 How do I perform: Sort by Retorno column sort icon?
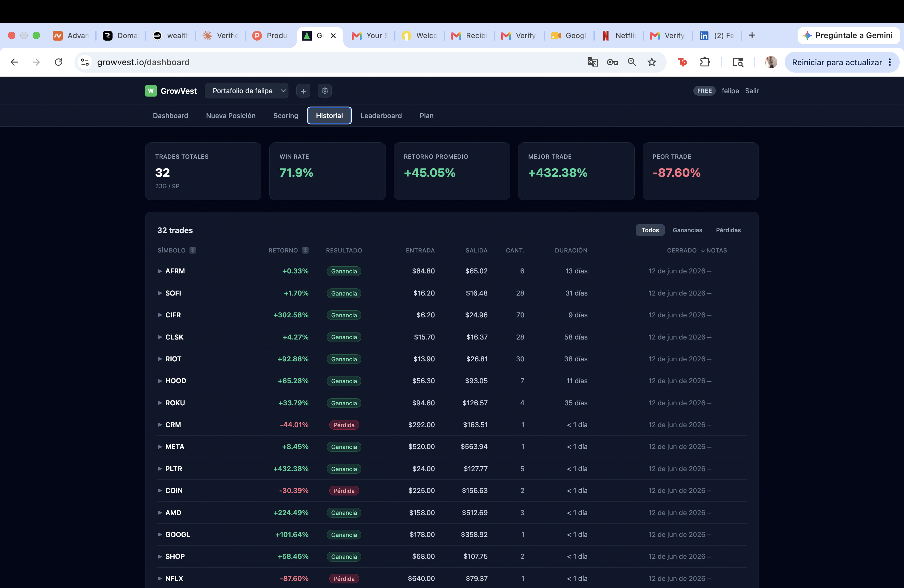305,250
